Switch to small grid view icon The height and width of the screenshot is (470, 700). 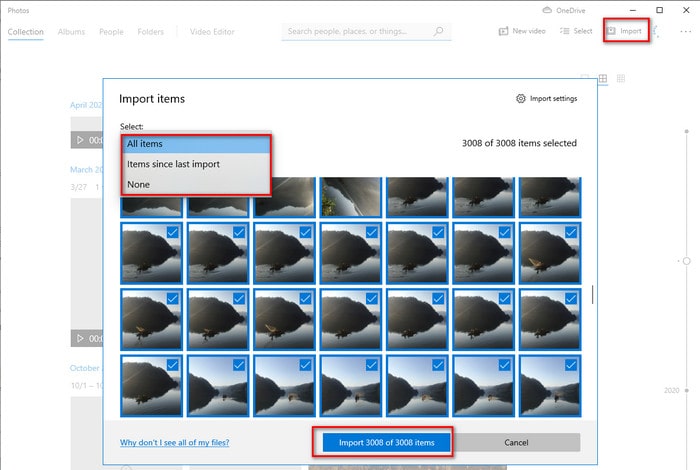(x=620, y=78)
